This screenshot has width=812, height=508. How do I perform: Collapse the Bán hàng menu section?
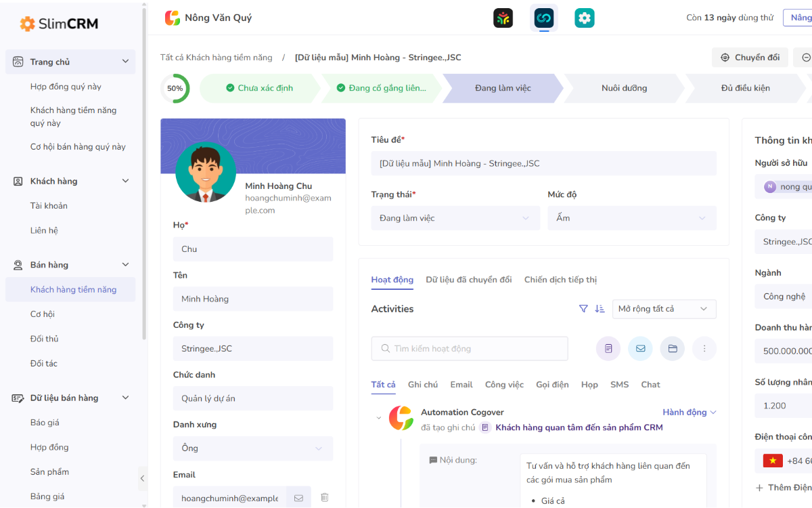125,265
